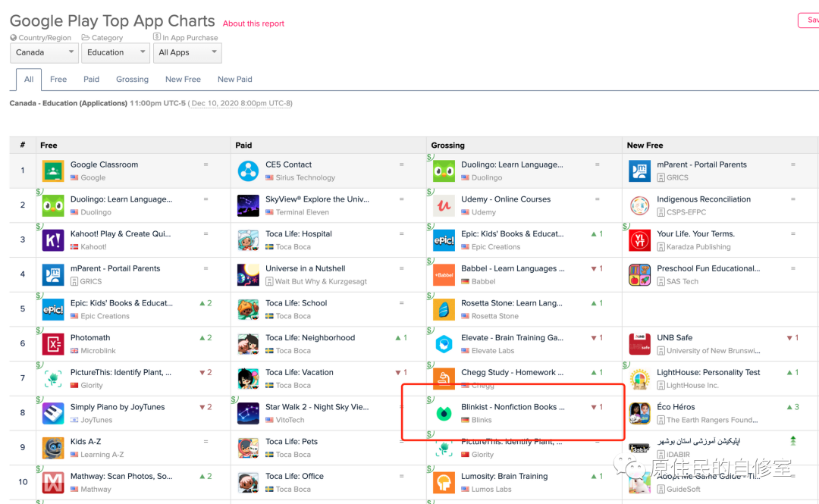819x504 pixels.
Task: Click the New Free column header
Action: point(645,146)
